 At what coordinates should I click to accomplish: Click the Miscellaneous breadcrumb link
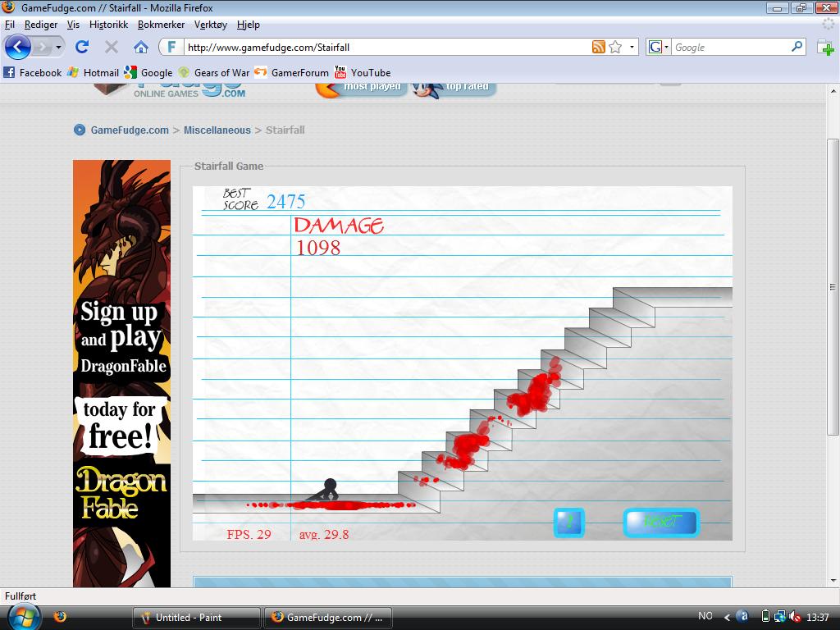217,130
